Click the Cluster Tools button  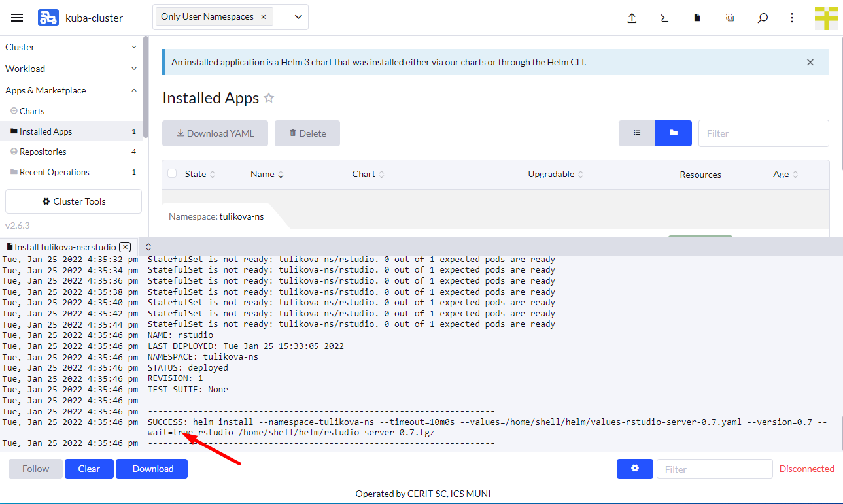[73, 201]
